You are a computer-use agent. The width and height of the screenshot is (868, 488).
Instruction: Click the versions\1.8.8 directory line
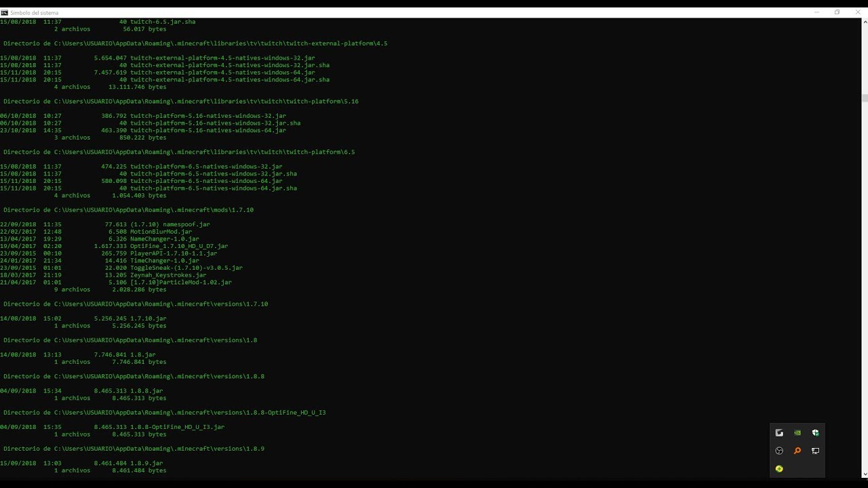click(x=134, y=376)
